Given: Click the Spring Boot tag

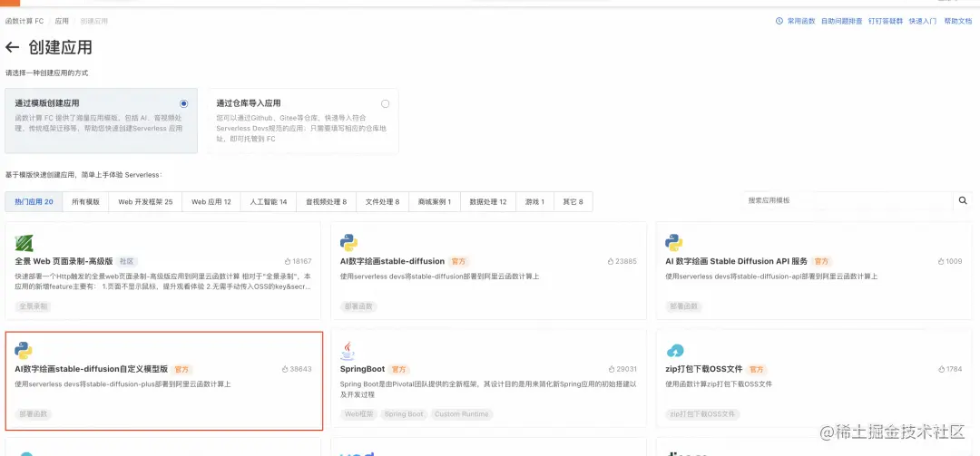Looking at the screenshot, I should 403,414.
